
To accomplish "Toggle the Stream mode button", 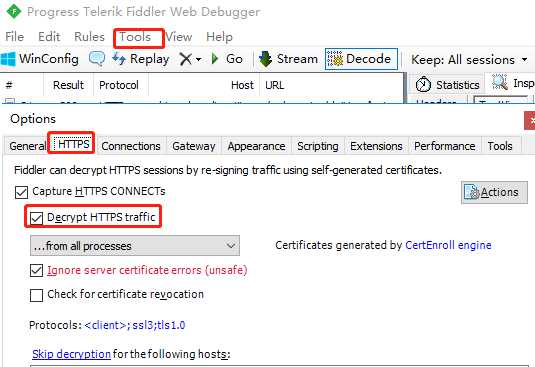I will (x=288, y=59).
